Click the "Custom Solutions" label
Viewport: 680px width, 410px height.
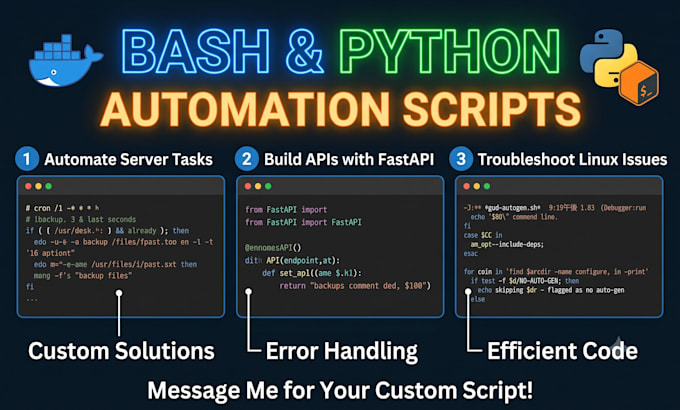(121, 351)
